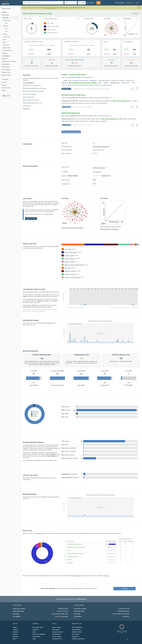This screenshot has height=644, width=142.
Task: Click the Deleted links suggestion
Action: click(26, 109)
